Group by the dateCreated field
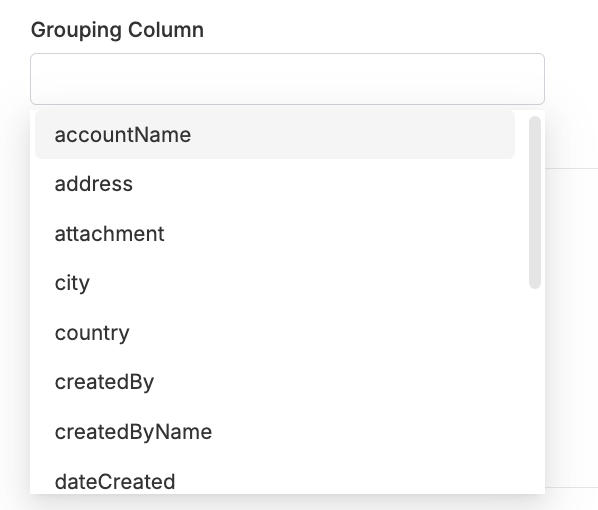The width and height of the screenshot is (598, 510). coord(275,481)
